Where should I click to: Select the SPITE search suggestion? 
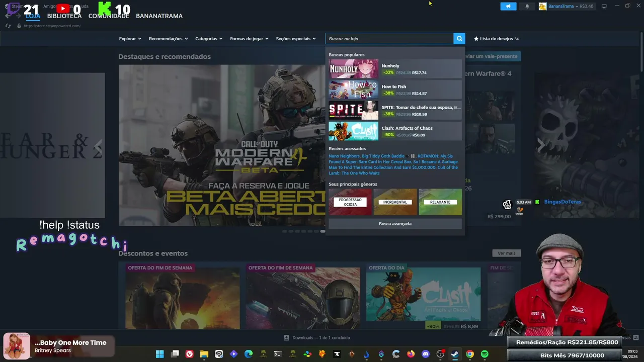(x=395, y=111)
